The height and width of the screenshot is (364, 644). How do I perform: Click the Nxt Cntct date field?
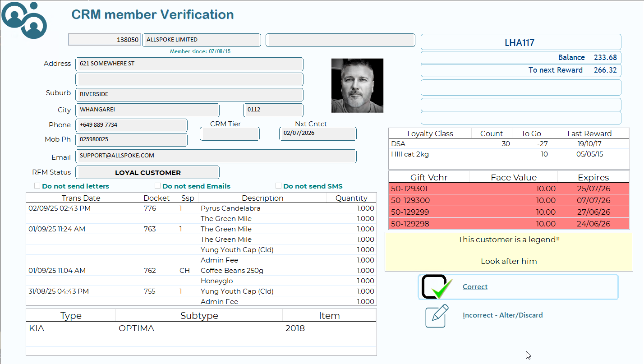317,134
